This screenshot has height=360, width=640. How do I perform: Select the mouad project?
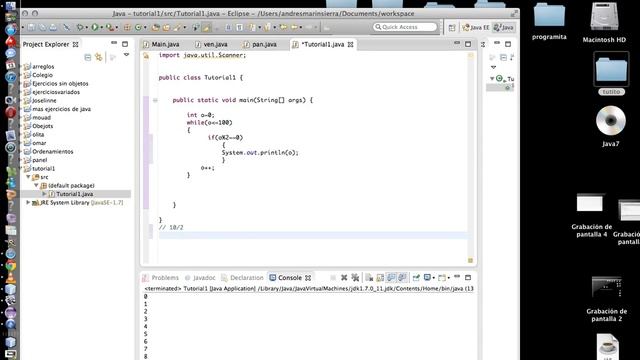[x=37, y=118]
